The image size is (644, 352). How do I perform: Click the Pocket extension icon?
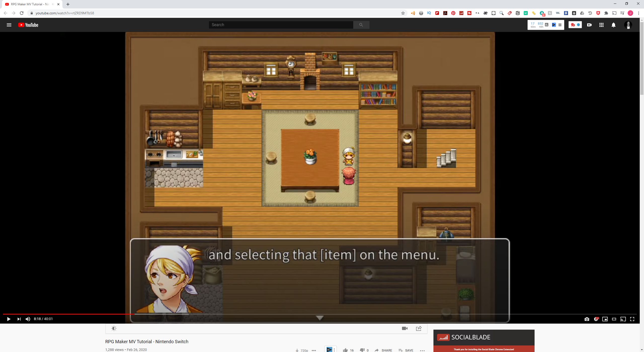pos(598,13)
